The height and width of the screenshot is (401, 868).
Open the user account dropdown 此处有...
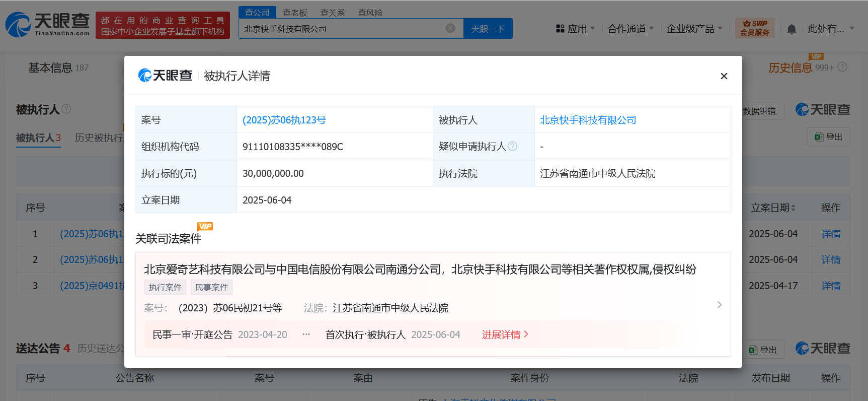point(831,29)
